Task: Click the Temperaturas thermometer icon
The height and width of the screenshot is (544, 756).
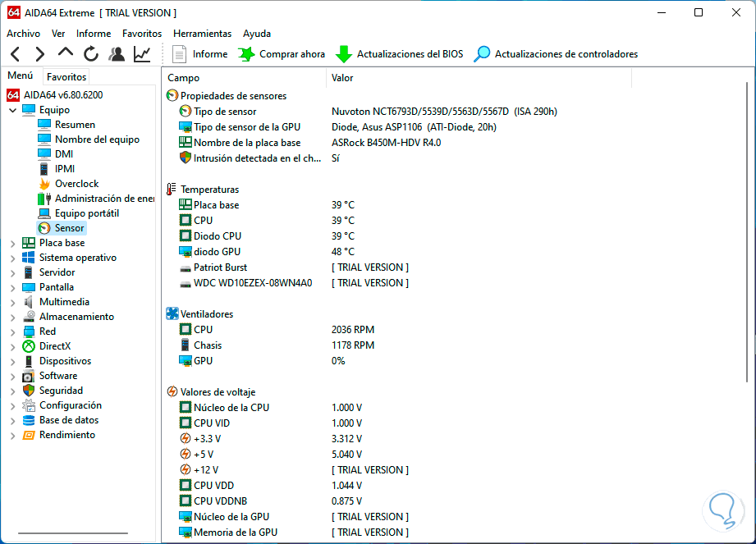Action: point(172,190)
